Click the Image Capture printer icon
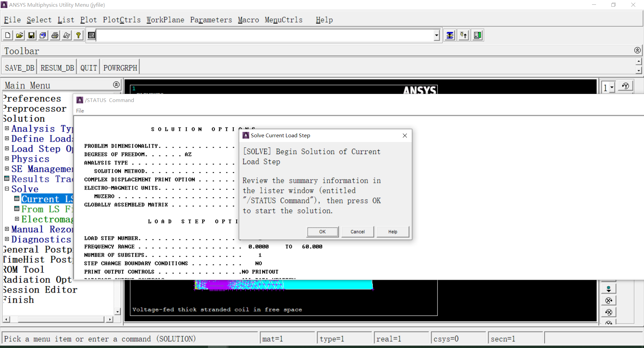 point(55,35)
